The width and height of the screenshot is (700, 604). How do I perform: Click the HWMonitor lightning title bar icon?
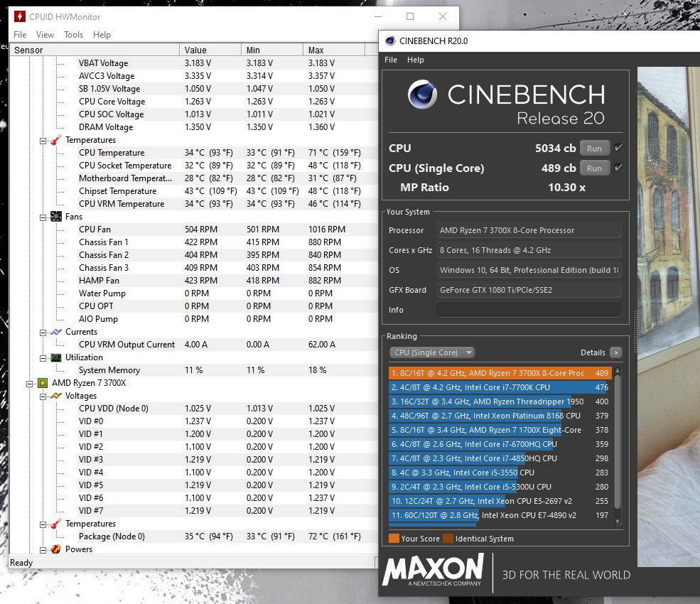tap(20, 16)
